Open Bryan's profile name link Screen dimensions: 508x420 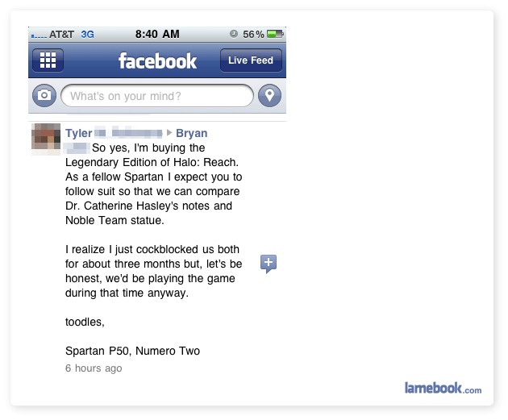(x=191, y=133)
